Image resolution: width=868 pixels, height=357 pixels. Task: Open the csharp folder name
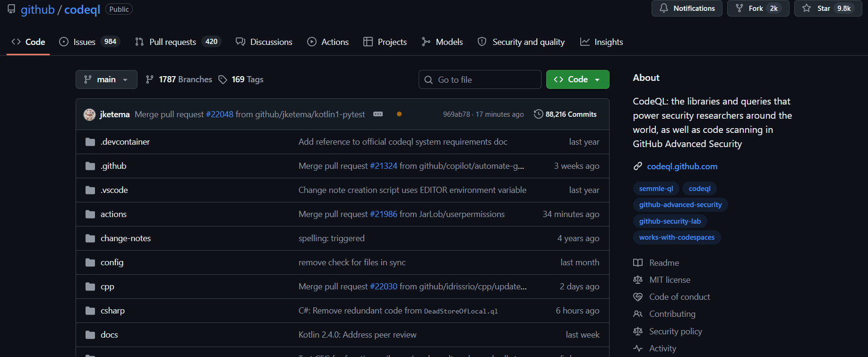(112, 311)
